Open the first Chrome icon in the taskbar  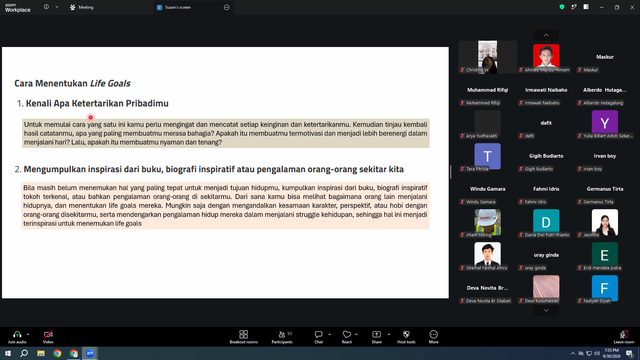[x=57, y=353]
